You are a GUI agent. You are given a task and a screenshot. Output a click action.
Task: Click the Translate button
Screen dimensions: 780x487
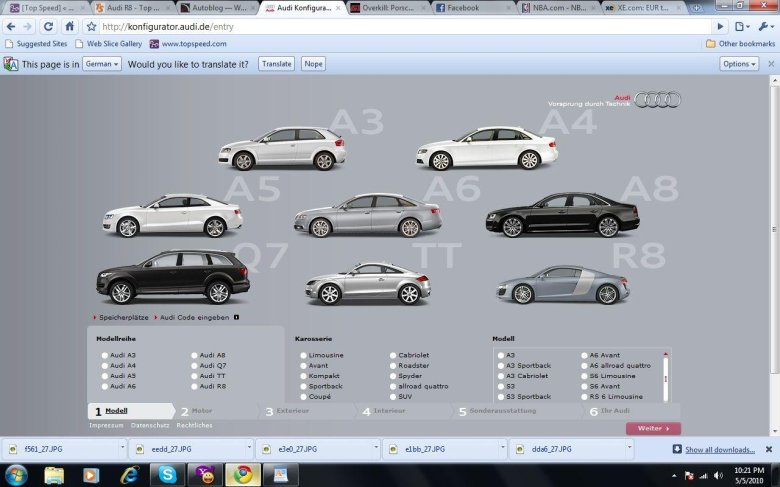(276, 63)
